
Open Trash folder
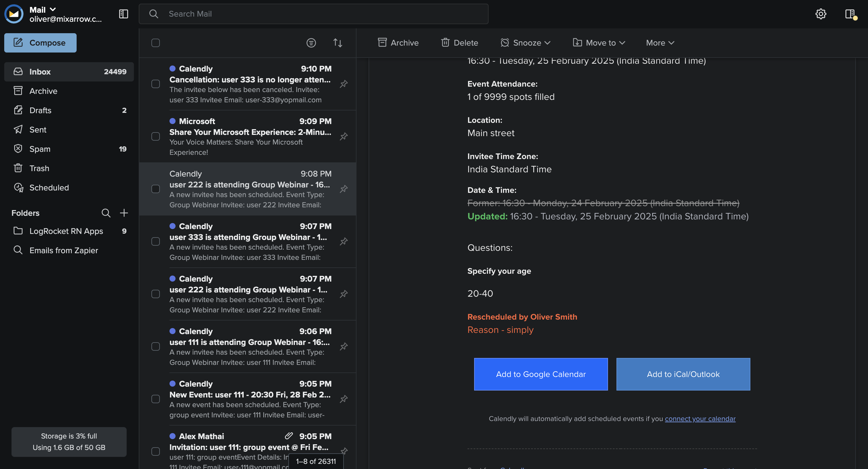[69, 168]
